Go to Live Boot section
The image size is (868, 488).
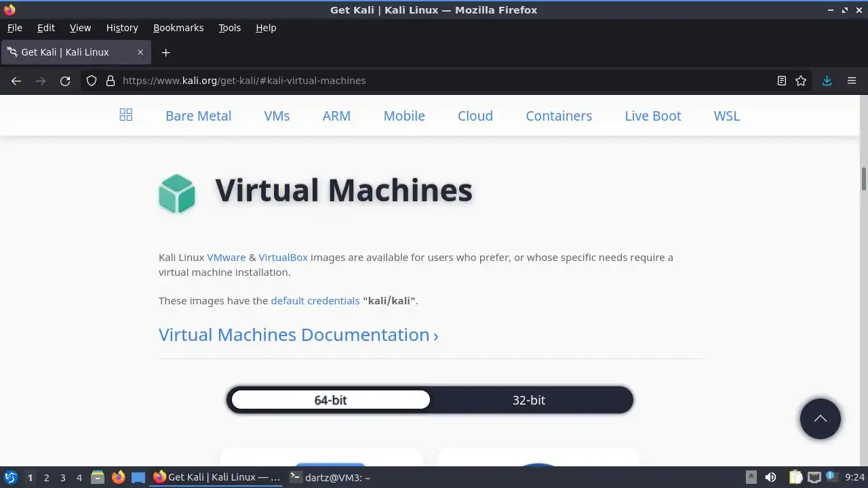(x=653, y=116)
